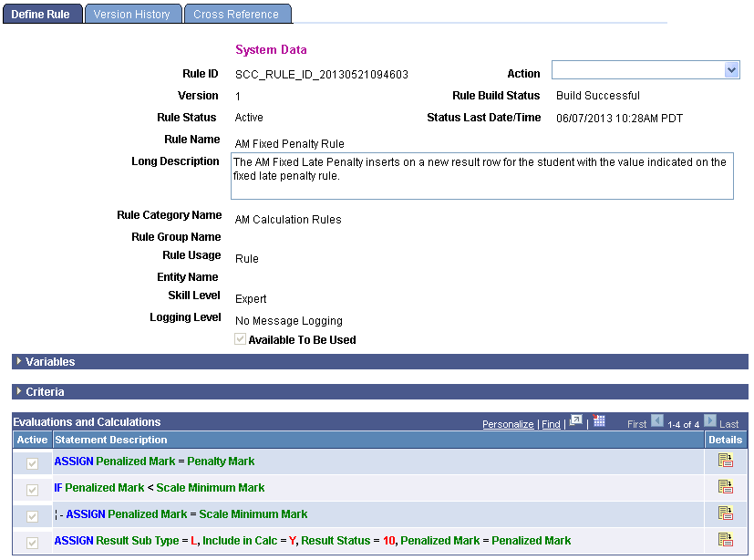Viewport: 754px width, 560px height.
Task: Open the Action dropdown
Action: point(731,69)
